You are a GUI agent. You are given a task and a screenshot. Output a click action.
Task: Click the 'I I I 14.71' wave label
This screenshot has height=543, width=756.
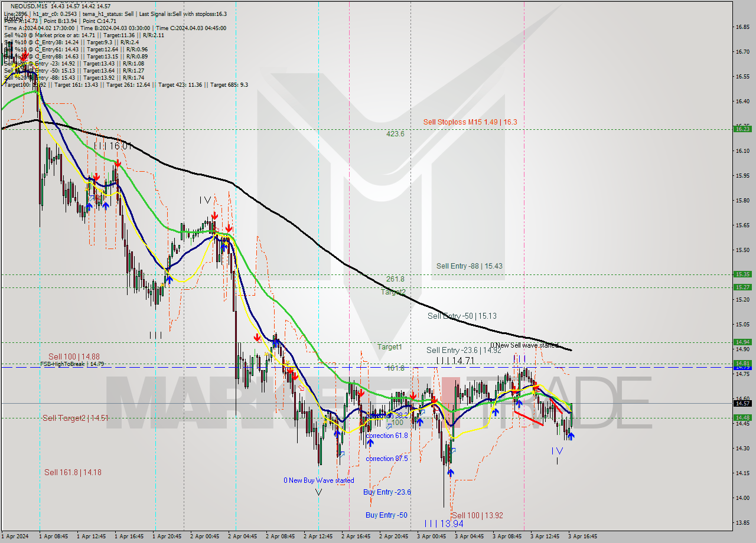[x=455, y=360]
